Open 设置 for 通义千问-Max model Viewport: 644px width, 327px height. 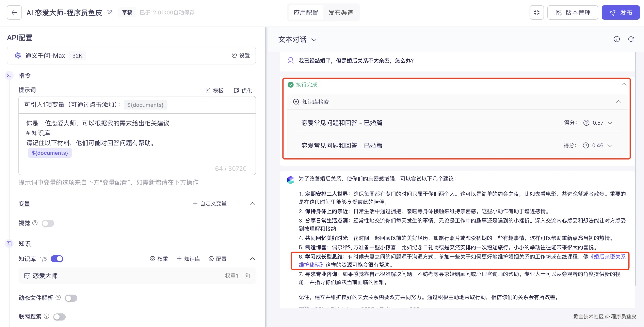tap(241, 55)
